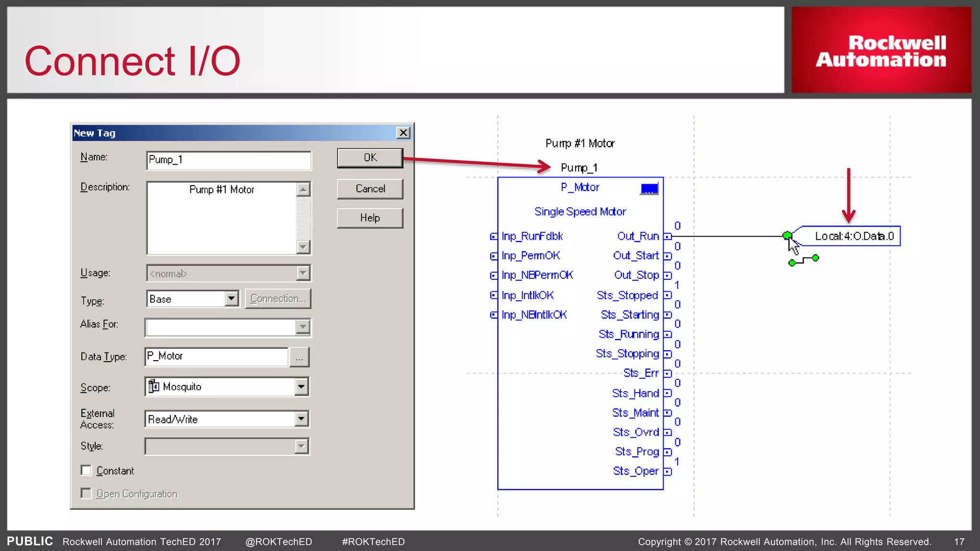Expand External Access Read/Write dropdown
The height and width of the screenshot is (551, 980).
pos(301,419)
